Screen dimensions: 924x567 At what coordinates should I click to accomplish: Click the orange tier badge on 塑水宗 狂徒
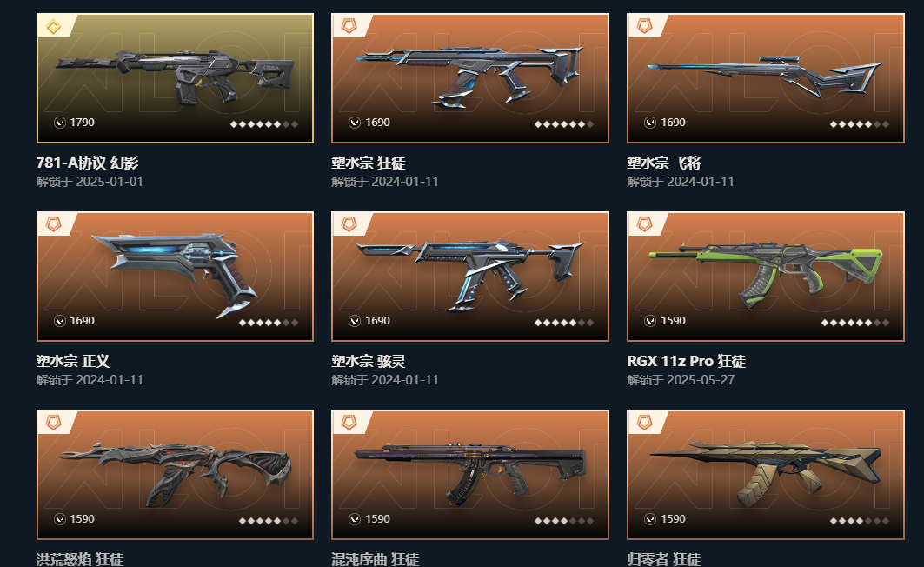pos(349,26)
